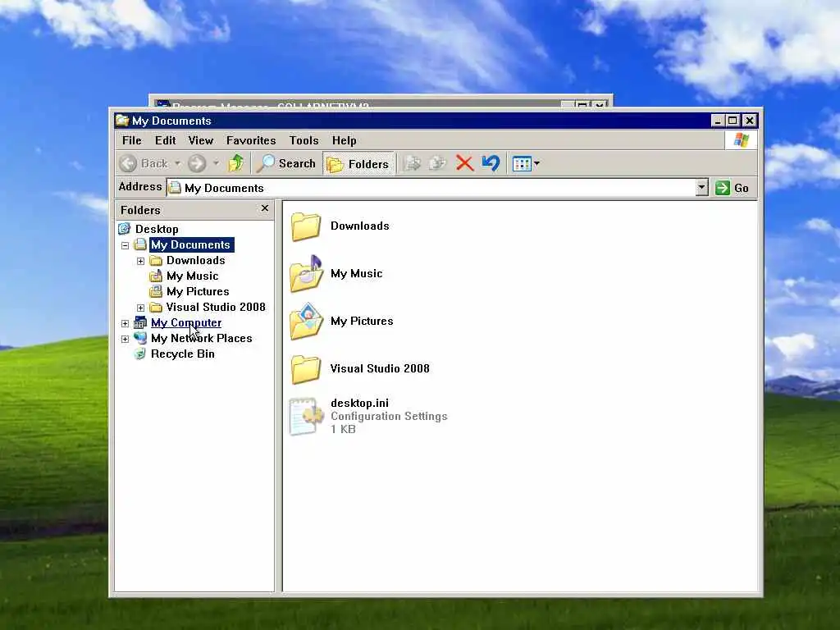Click the Windows flag logo
The height and width of the screenshot is (630, 840).
tap(742, 140)
